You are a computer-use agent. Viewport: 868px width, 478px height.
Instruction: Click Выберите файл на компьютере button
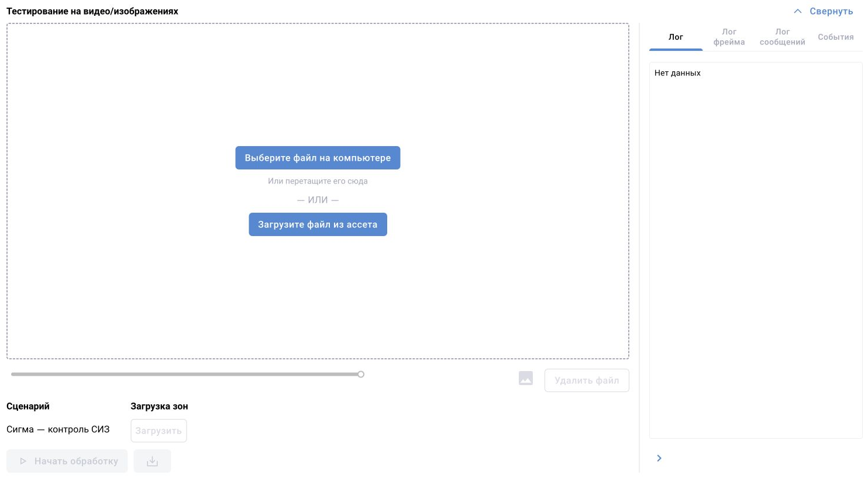[x=318, y=158]
